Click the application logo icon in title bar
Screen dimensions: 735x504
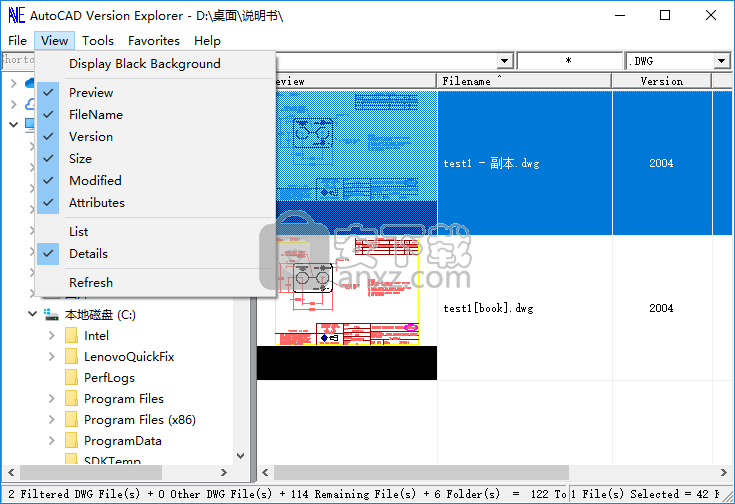16,15
